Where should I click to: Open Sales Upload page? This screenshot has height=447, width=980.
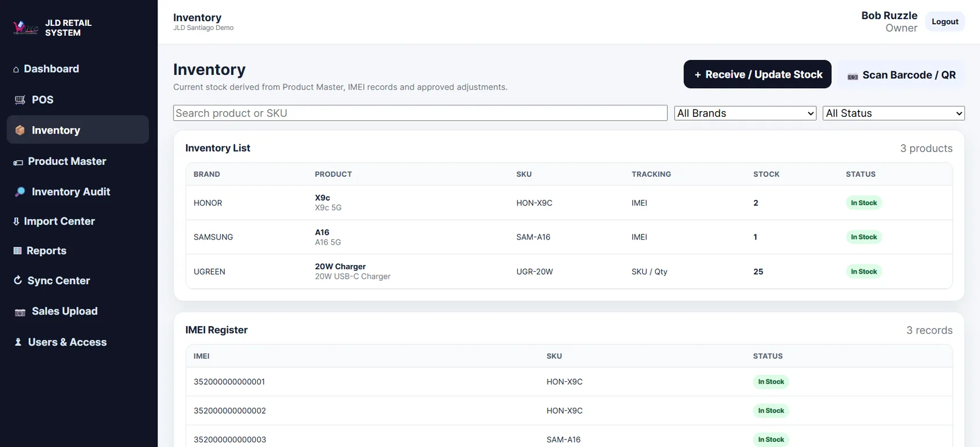tap(78, 311)
